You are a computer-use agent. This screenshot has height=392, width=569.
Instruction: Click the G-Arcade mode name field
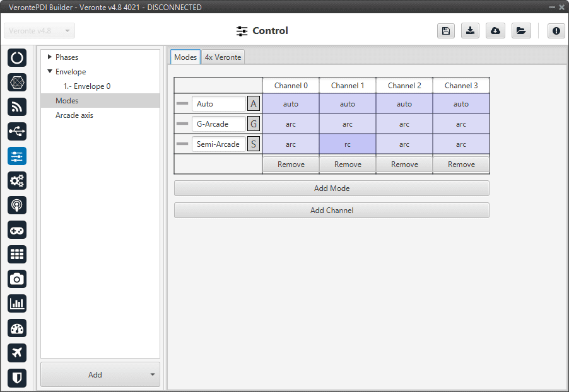(x=219, y=124)
